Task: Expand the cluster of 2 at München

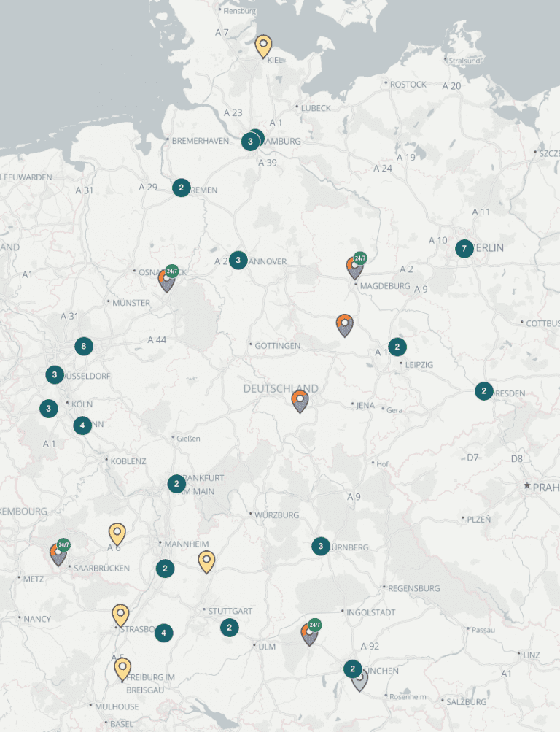Action: [353, 669]
